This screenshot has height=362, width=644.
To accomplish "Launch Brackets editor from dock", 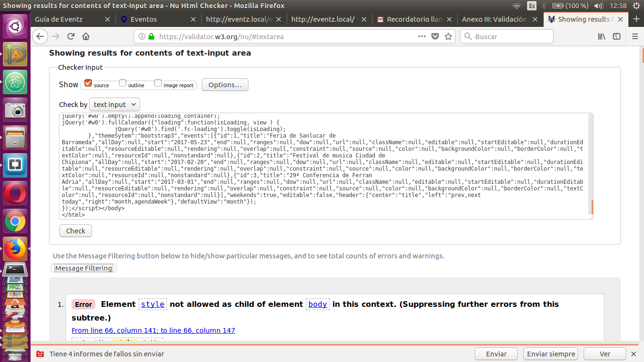I will (x=16, y=165).
